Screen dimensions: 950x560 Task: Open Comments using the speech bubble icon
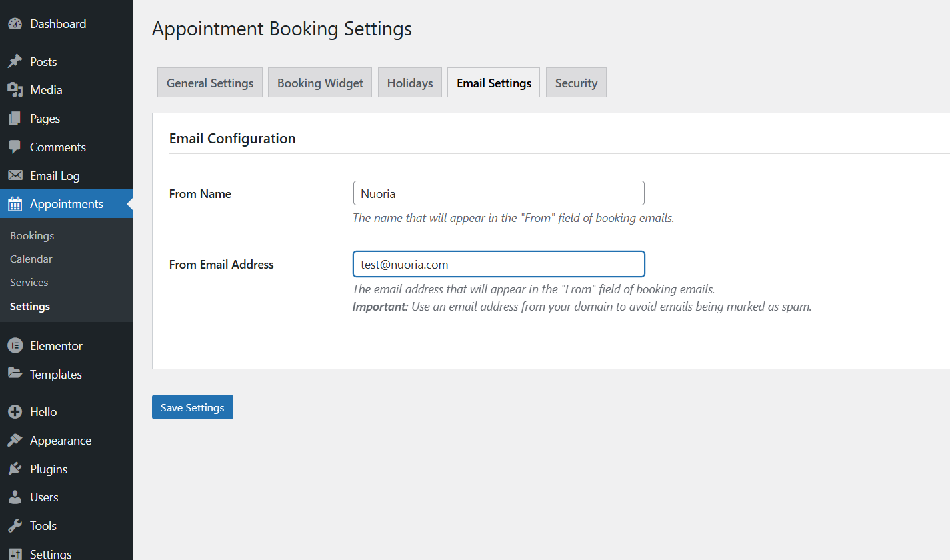point(15,147)
